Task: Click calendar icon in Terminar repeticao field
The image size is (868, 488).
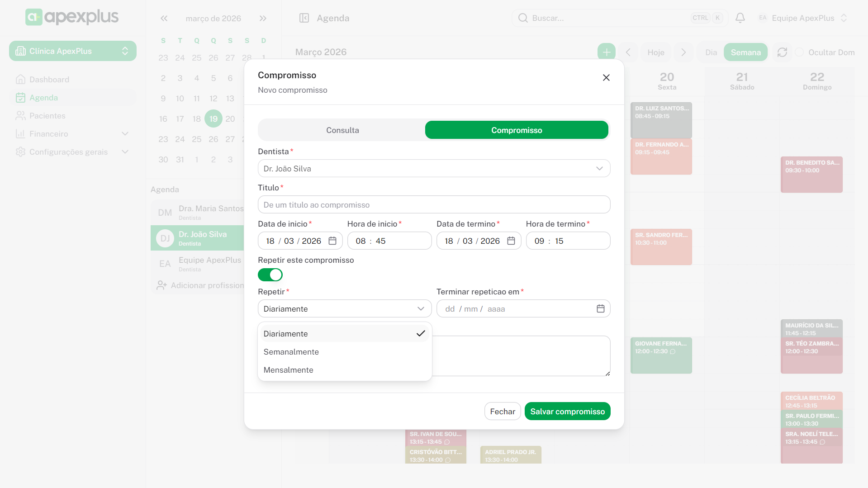Action: [x=600, y=309]
